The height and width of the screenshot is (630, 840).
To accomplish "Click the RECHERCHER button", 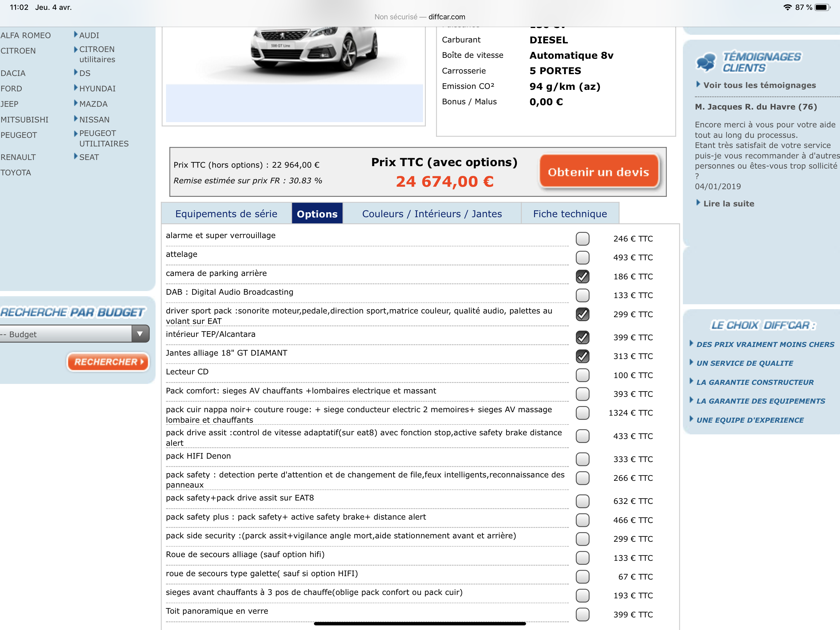I will point(108,361).
